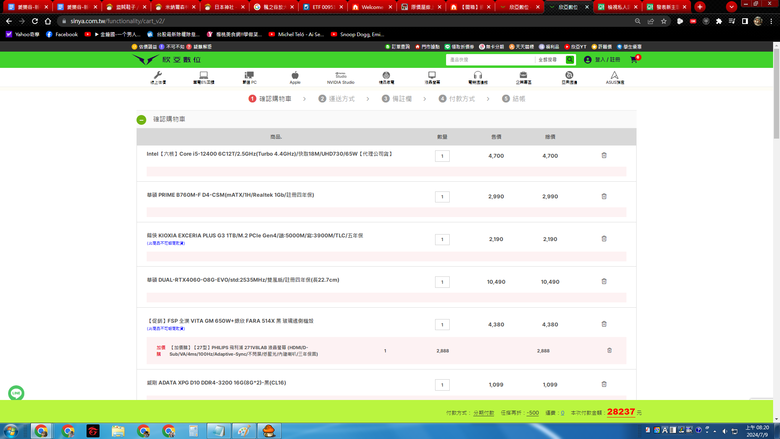The image size is (780, 439).
Task: Open Windows Start button
Action: 11,431
